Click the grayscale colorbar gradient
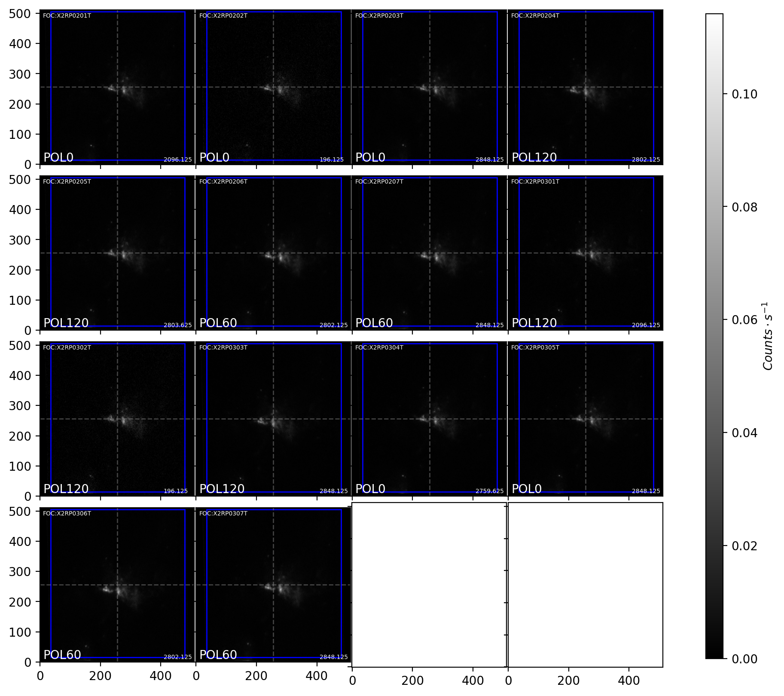 714,335
